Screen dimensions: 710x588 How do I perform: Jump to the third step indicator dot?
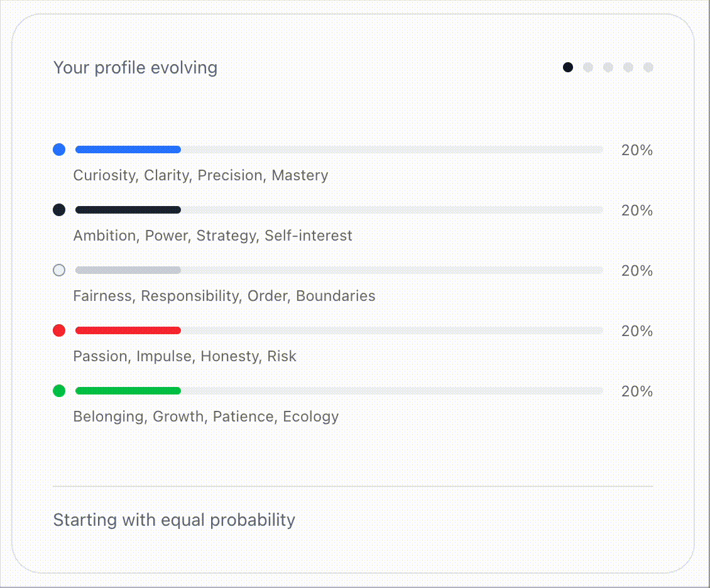pyautogui.click(x=608, y=67)
